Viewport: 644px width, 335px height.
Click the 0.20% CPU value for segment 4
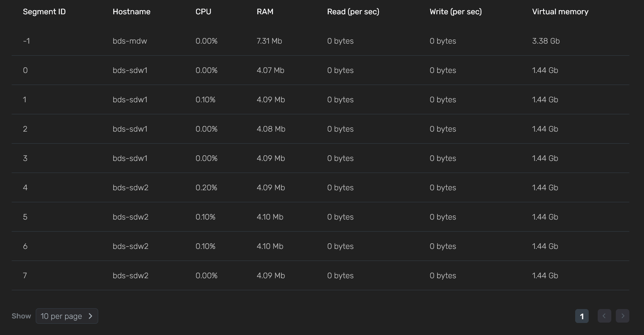pyautogui.click(x=206, y=188)
